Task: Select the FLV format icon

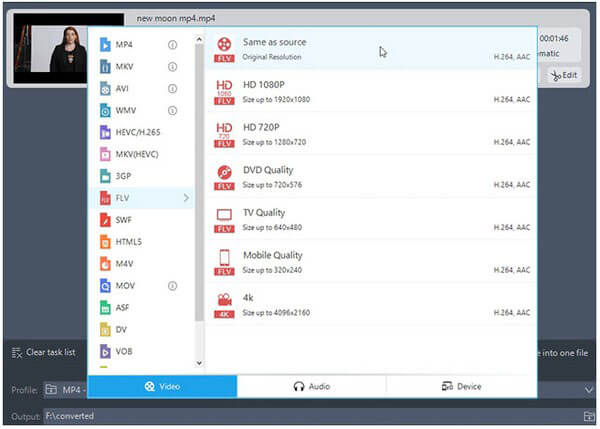Action: pyautogui.click(x=105, y=198)
